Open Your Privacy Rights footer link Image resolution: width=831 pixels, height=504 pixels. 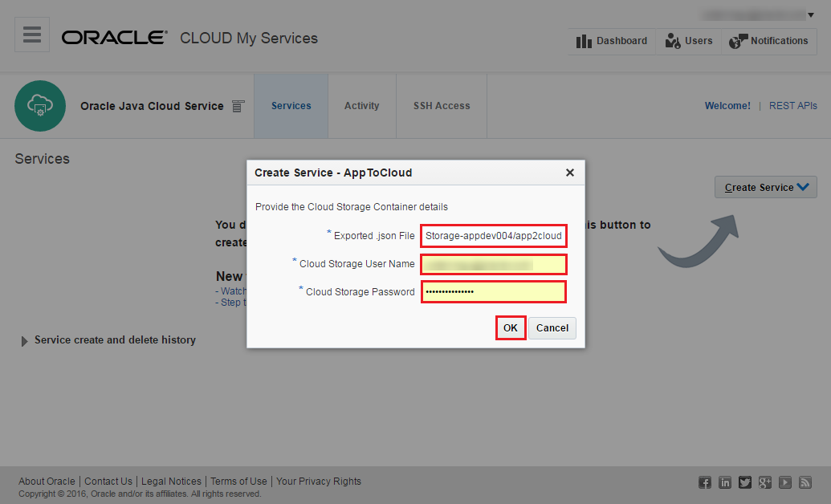click(x=319, y=482)
